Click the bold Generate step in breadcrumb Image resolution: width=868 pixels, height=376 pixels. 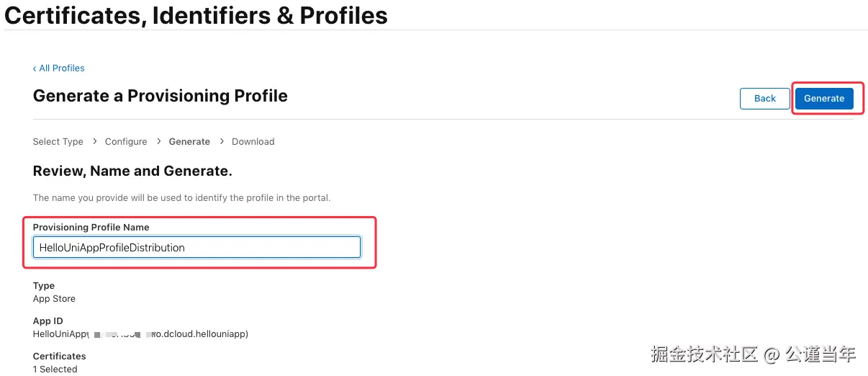pyautogui.click(x=189, y=142)
